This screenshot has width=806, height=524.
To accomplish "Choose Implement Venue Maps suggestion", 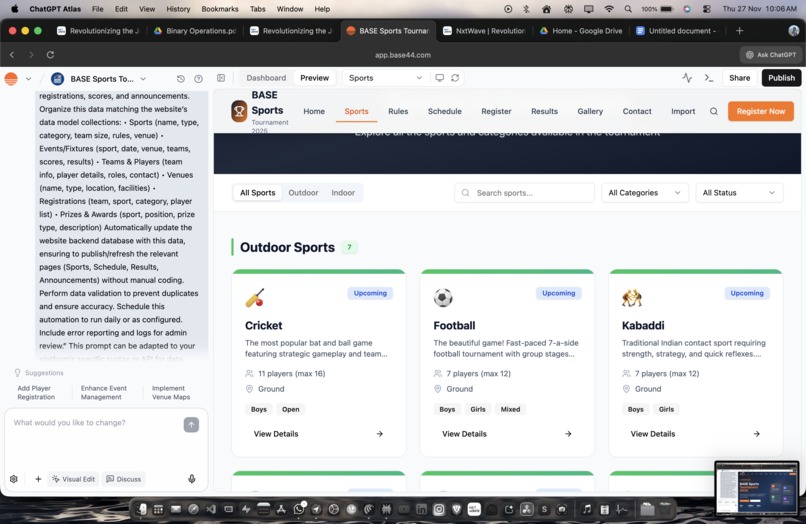I will click(x=171, y=392).
